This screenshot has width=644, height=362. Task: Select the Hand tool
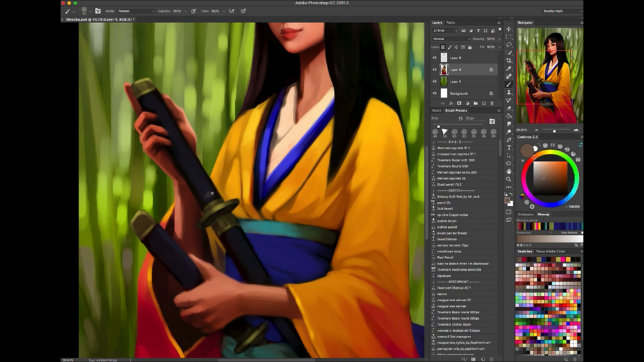[508, 171]
